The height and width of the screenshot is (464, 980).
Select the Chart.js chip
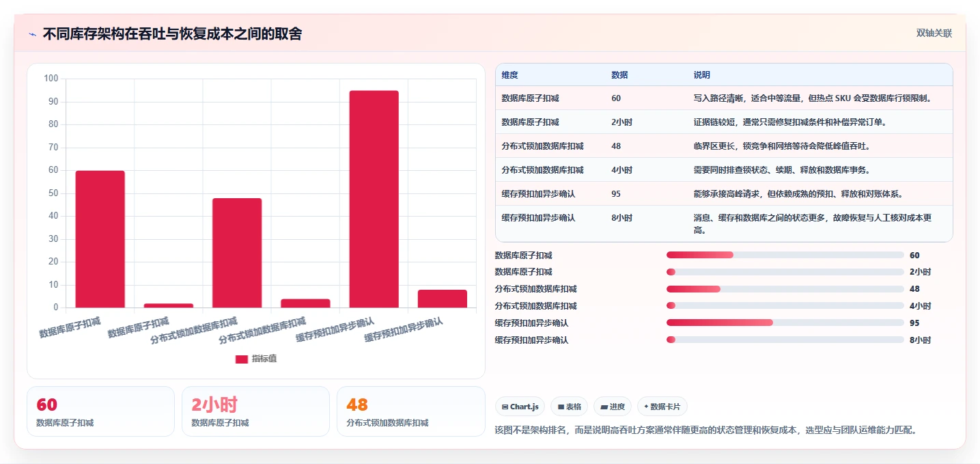[520, 407]
